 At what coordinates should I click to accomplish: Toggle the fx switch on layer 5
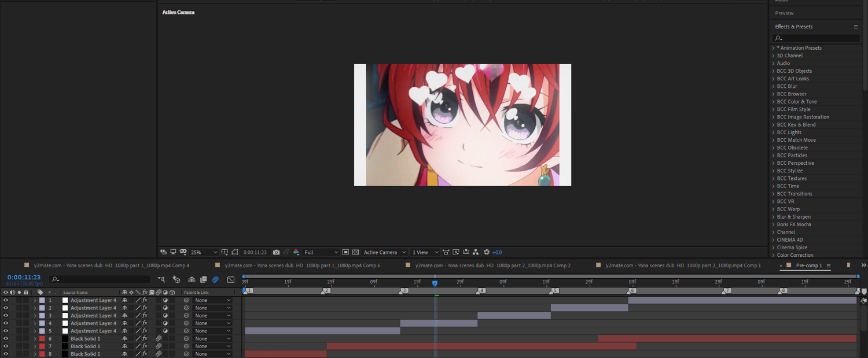145,331
